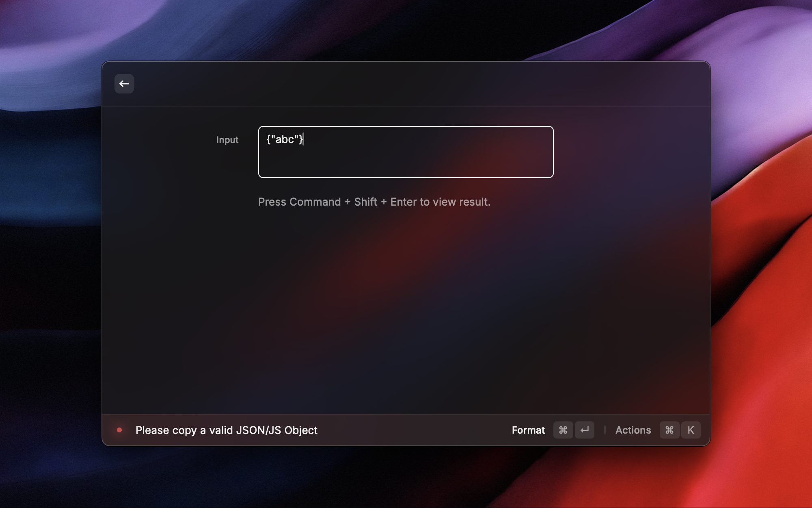The width and height of the screenshot is (812, 508).
Task: Click the {"abc"} text in the input
Action: coord(284,139)
